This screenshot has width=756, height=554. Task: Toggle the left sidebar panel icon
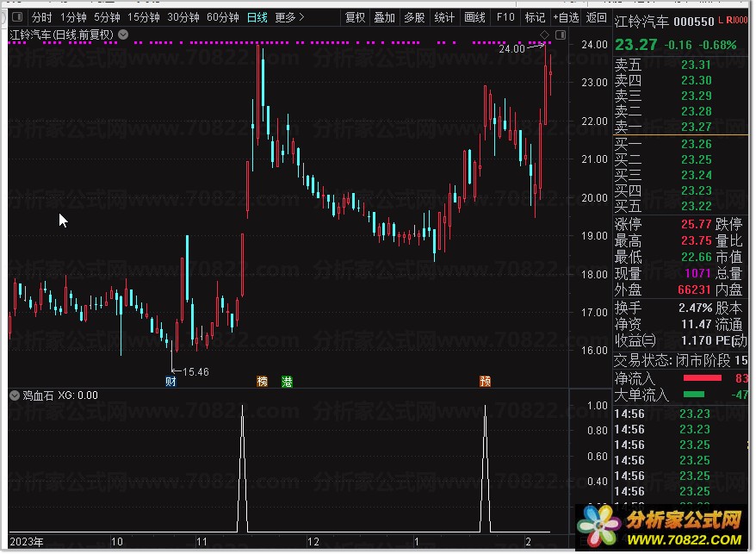click(17, 17)
